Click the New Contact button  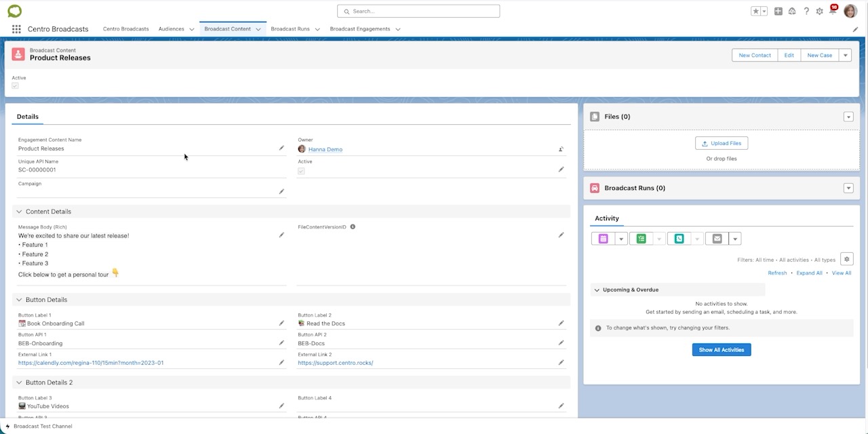(755, 55)
